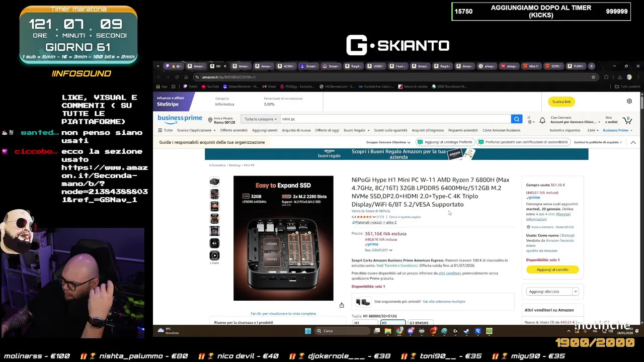The height and width of the screenshot is (362, 644).
Task: Open YouTube bookmark in bookmarks bar
Action: coord(210,86)
